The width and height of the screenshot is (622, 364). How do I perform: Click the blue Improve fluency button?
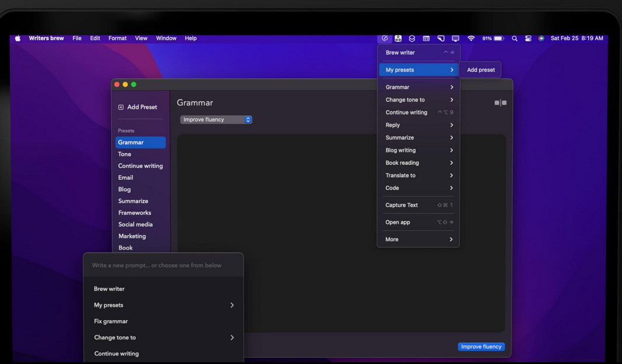point(481,347)
